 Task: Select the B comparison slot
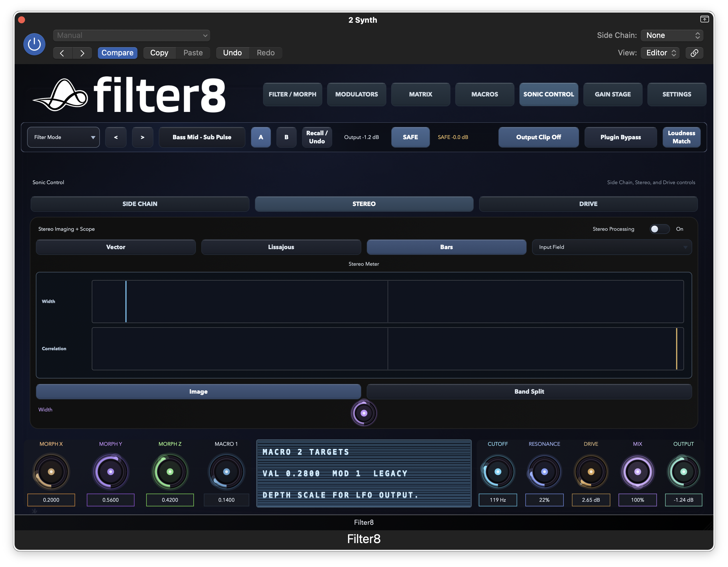(286, 137)
